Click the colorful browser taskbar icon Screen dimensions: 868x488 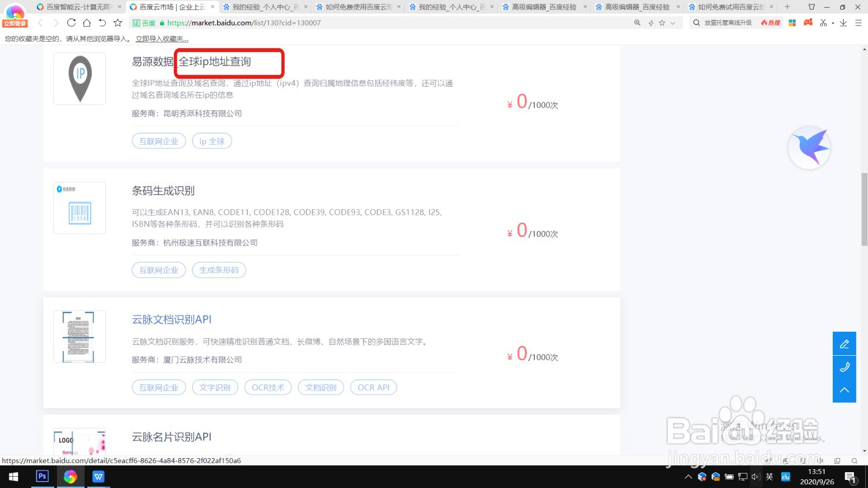tap(70, 477)
